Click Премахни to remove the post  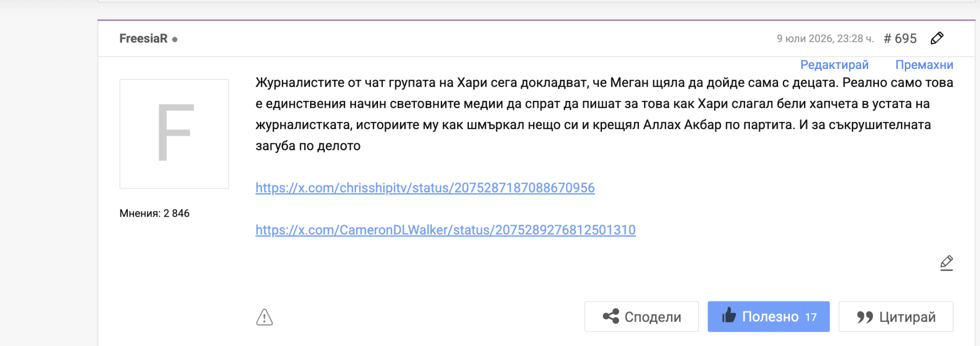[x=924, y=65]
